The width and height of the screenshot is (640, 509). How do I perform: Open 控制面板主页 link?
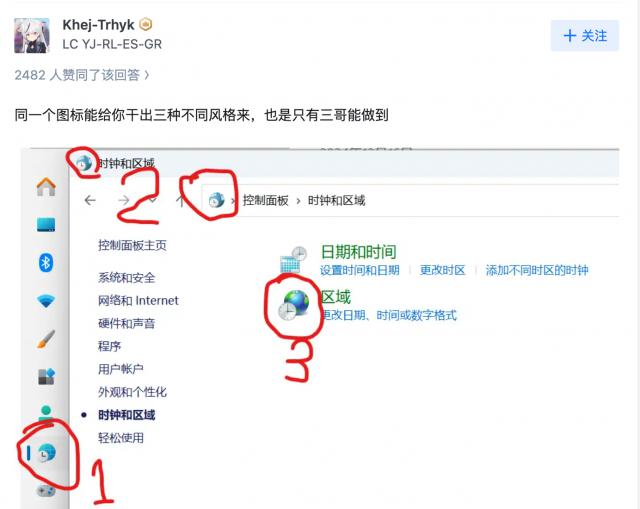click(x=132, y=245)
